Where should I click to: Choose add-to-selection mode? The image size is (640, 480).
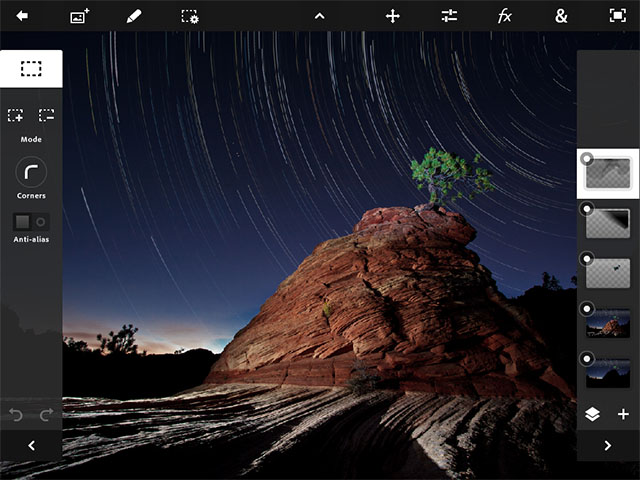pyautogui.click(x=15, y=116)
